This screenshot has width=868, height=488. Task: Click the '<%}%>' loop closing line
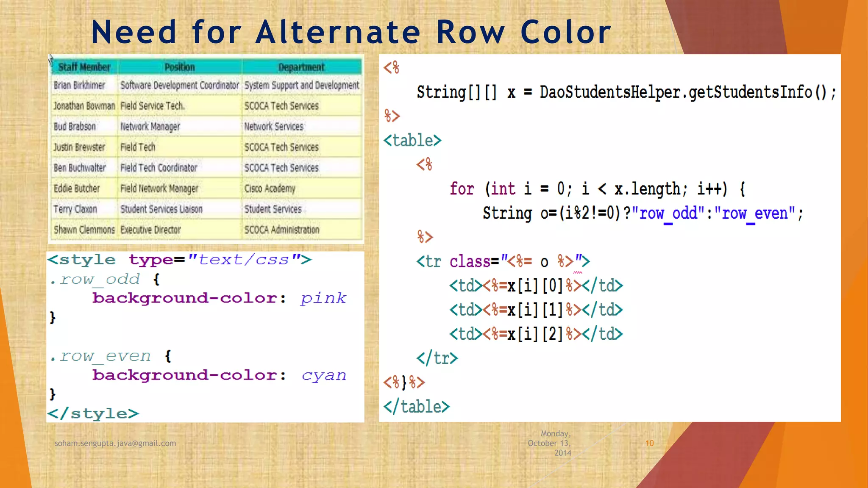[404, 382]
